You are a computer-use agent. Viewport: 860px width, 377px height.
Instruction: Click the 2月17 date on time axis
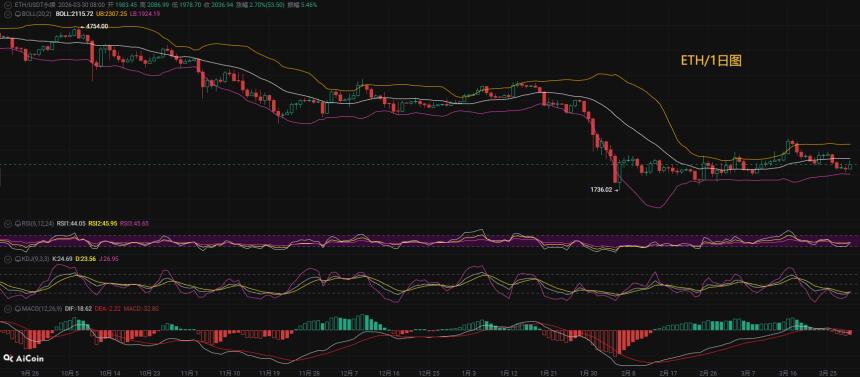point(667,373)
